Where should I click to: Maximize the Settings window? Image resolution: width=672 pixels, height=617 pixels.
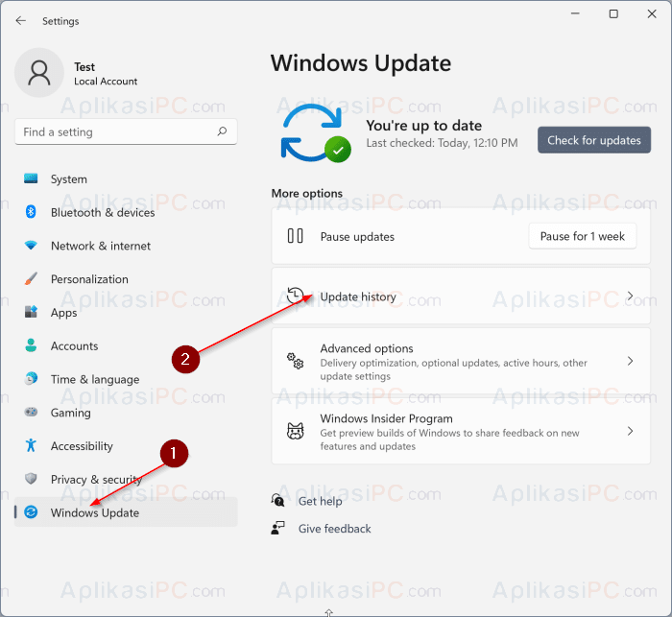[613, 13]
